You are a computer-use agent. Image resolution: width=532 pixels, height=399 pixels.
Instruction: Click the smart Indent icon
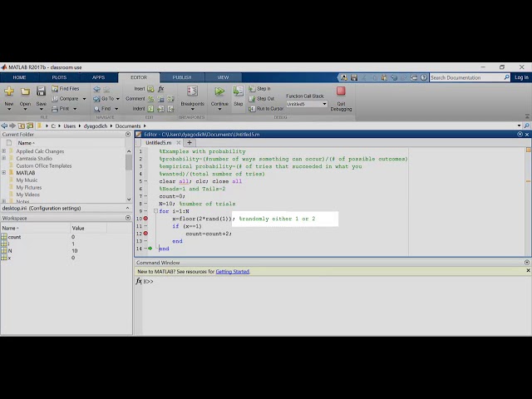150,109
